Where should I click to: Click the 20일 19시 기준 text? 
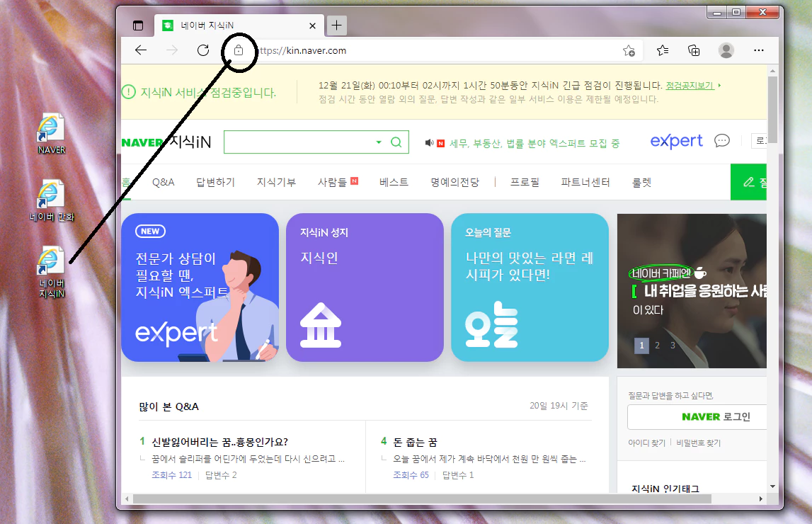pos(559,406)
